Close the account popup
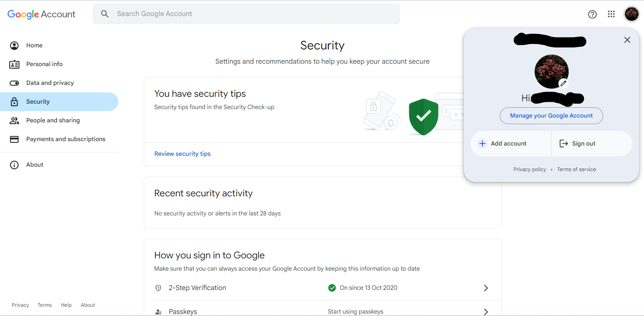This screenshot has width=644, height=316. [x=627, y=40]
